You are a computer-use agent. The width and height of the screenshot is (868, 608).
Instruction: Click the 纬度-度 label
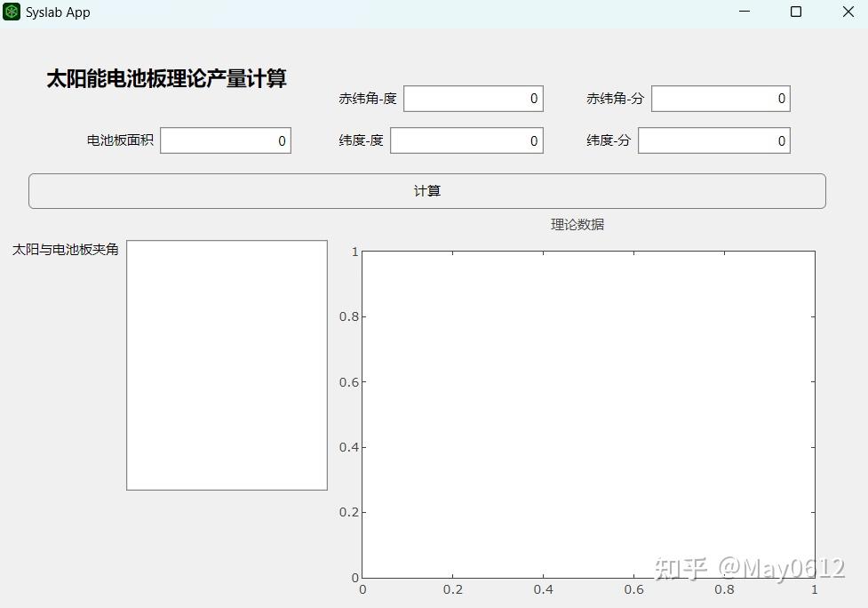(x=361, y=140)
